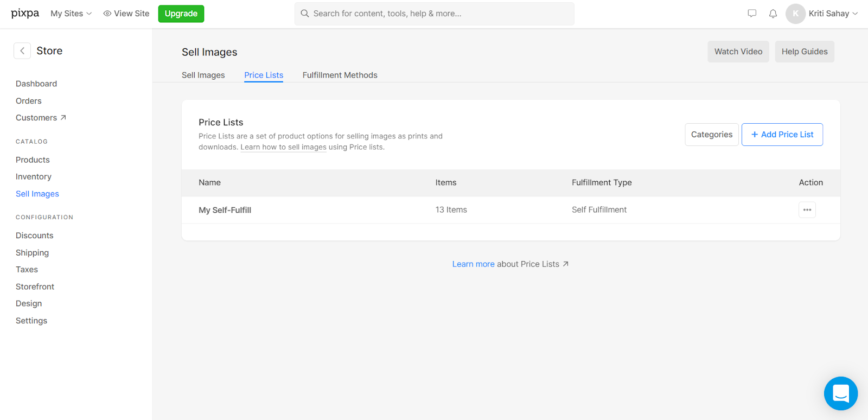
Task: Open the messages chat icon in header
Action: click(x=752, y=14)
